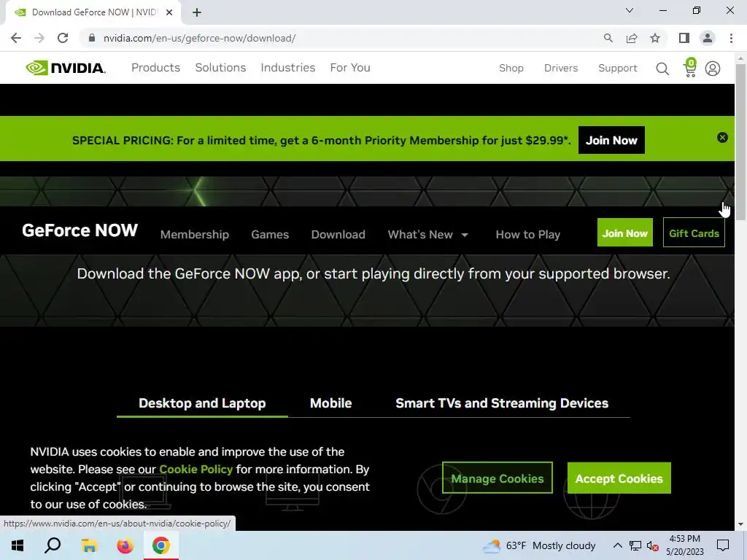Click the browser forward arrow
This screenshot has width=747, height=560.
[39, 38]
